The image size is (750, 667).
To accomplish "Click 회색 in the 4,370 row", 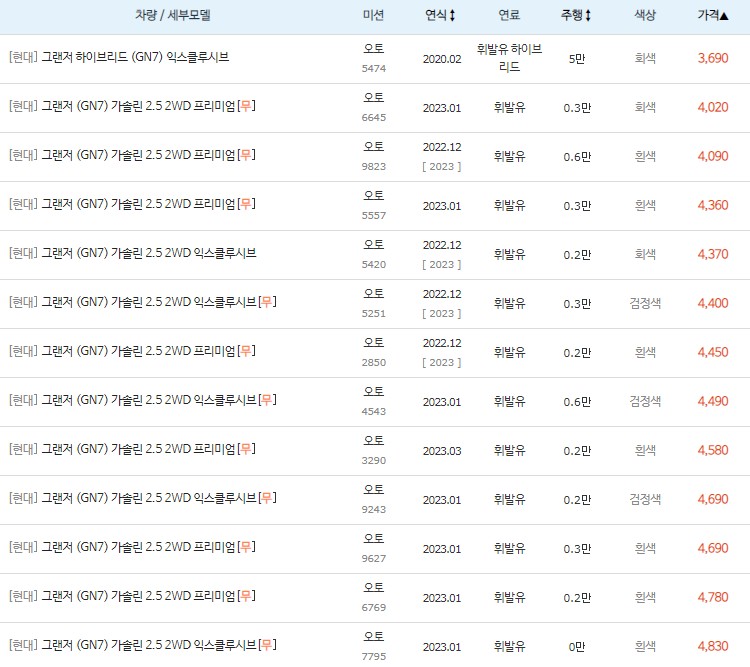I will (x=645, y=254).
